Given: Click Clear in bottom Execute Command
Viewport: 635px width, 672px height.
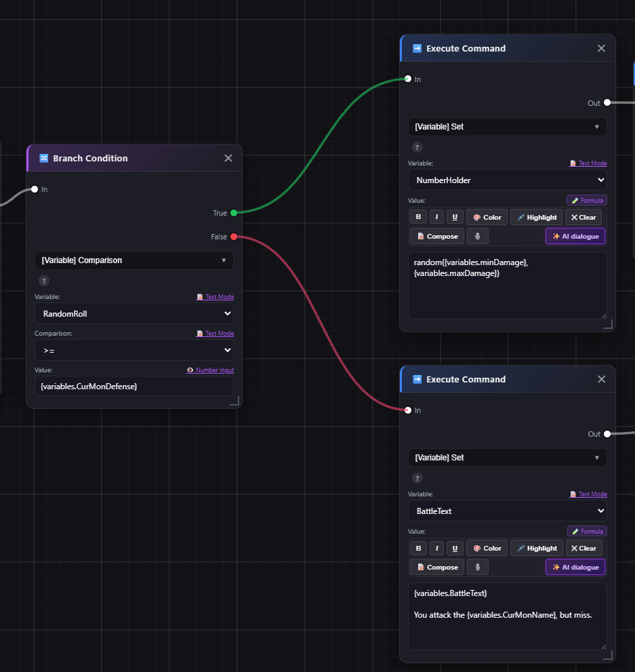Looking at the screenshot, I should pos(583,548).
